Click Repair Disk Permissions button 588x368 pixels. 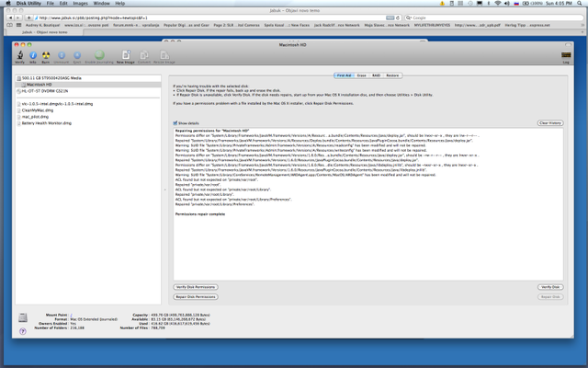pos(196,297)
